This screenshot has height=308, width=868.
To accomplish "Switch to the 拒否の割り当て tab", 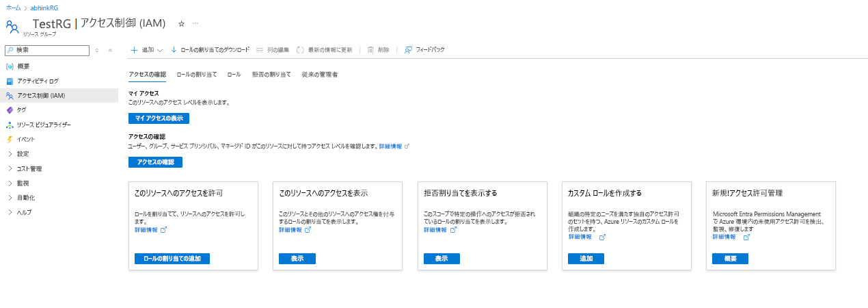I will click(x=271, y=74).
